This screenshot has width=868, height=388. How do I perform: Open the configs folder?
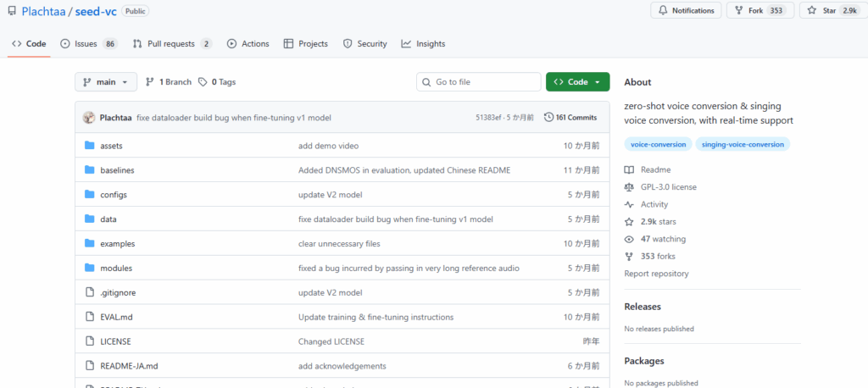[114, 195]
